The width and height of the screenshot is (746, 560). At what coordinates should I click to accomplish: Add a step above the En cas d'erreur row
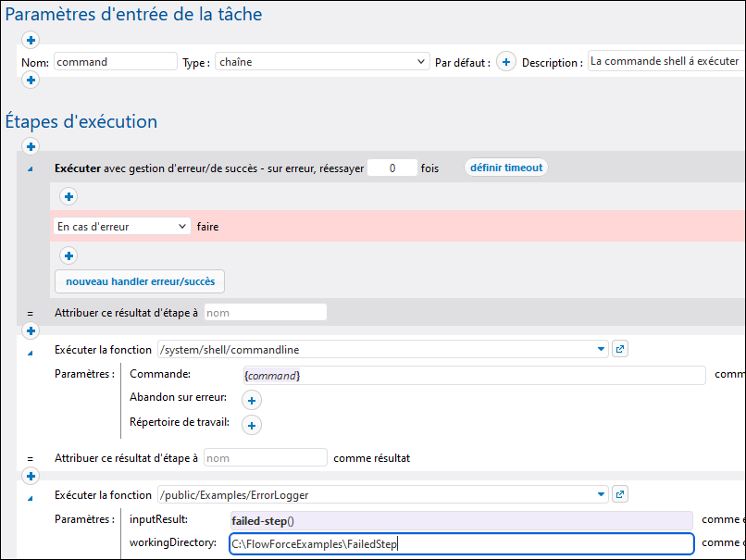point(68,196)
